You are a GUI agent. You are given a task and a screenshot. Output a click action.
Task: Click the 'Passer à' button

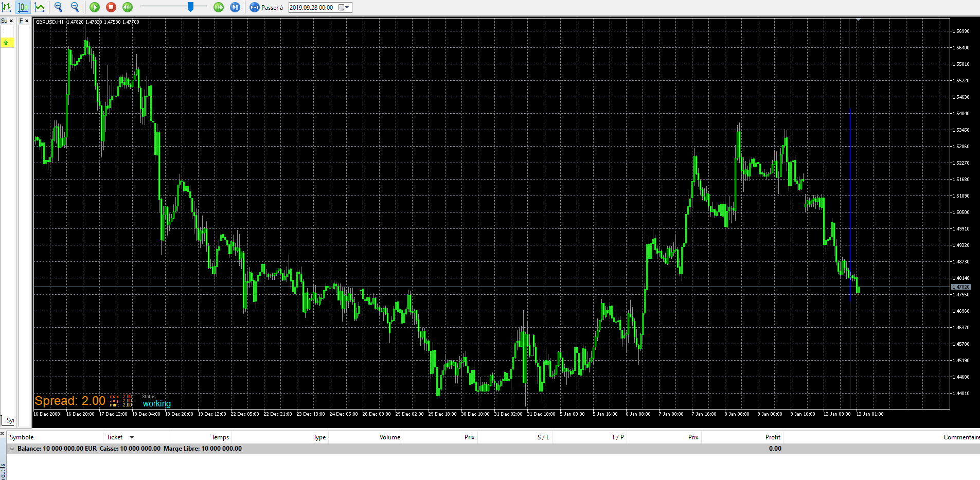[266, 7]
